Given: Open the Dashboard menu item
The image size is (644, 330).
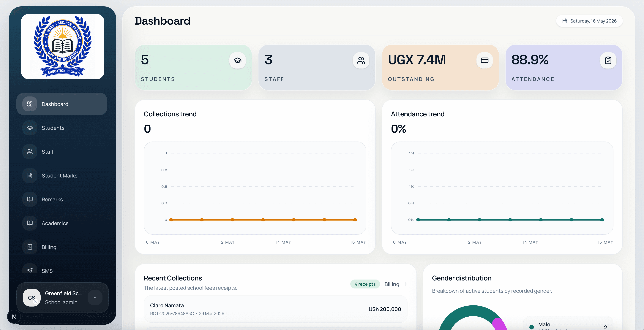Looking at the screenshot, I should coord(62,104).
